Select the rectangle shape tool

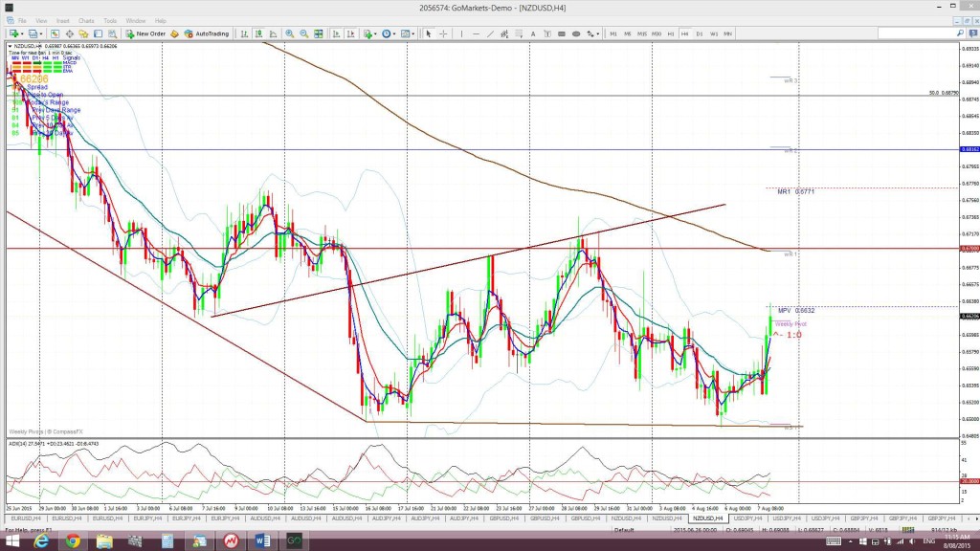tap(561, 33)
